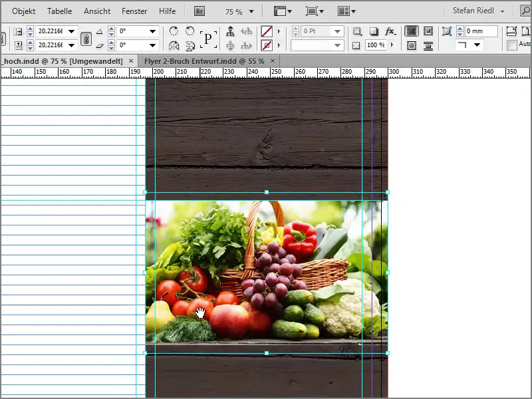532x399 pixels.
Task: Increase the rotation angle stepper
Action: click(x=111, y=29)
